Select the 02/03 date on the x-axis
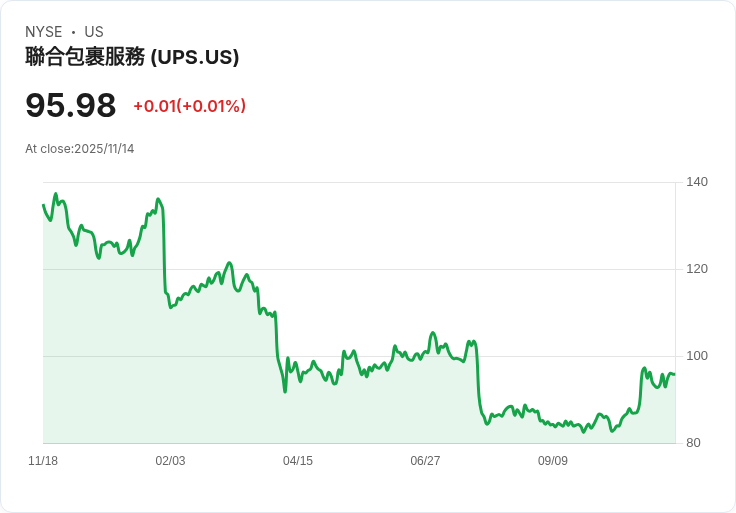Screen dimensions: 736x513 pos(170,461)
